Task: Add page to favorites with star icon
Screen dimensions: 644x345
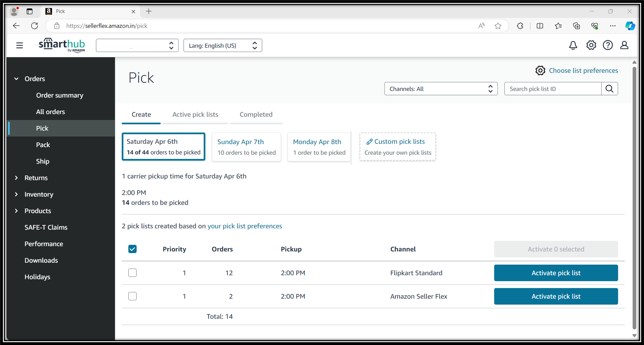Action: coord(498,26)
